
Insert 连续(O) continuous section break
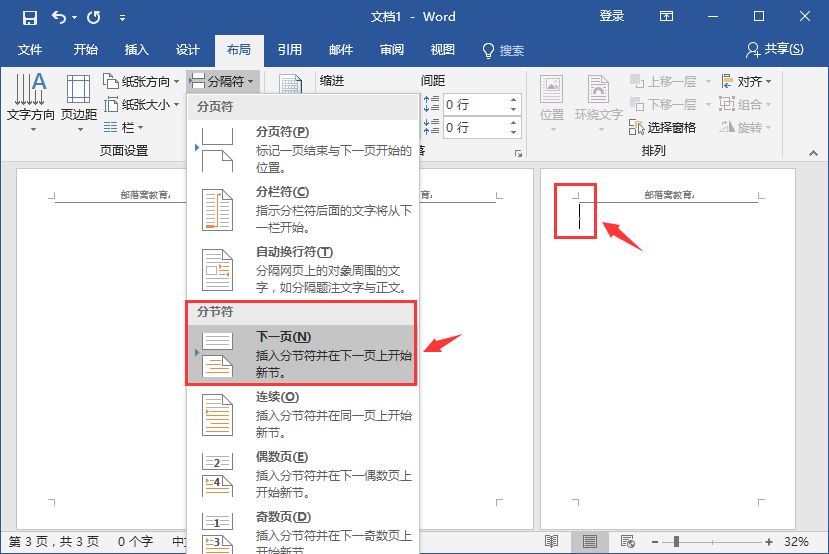pyautogui.click(x=303, y=415)
